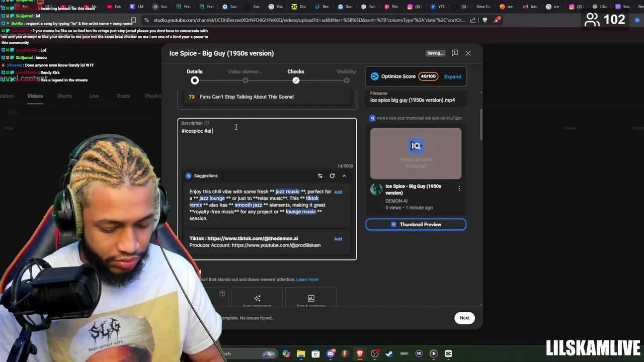The height and width of the screenshot is (362, 644).
Task: Click the dialog vertical scrollbar
Action: (x=480, y=125)
